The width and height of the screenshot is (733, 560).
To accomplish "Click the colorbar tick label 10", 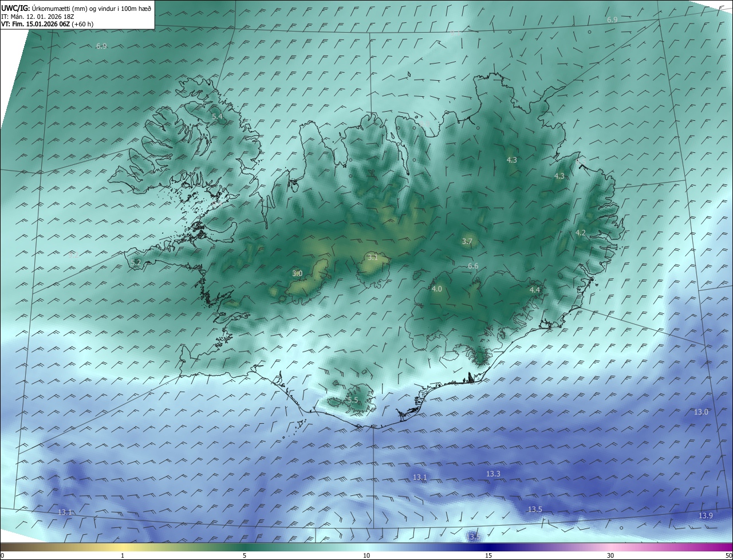I will tap(366, 555).
